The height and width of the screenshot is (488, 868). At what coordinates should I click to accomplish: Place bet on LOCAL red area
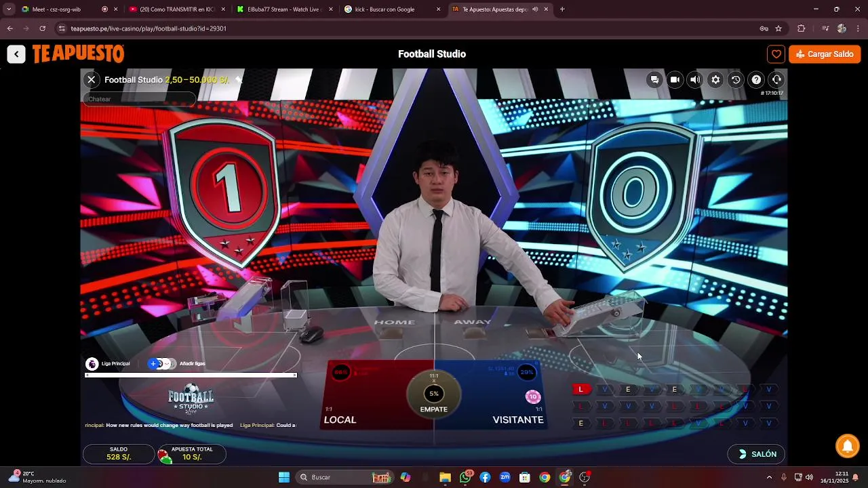[370, 395]
